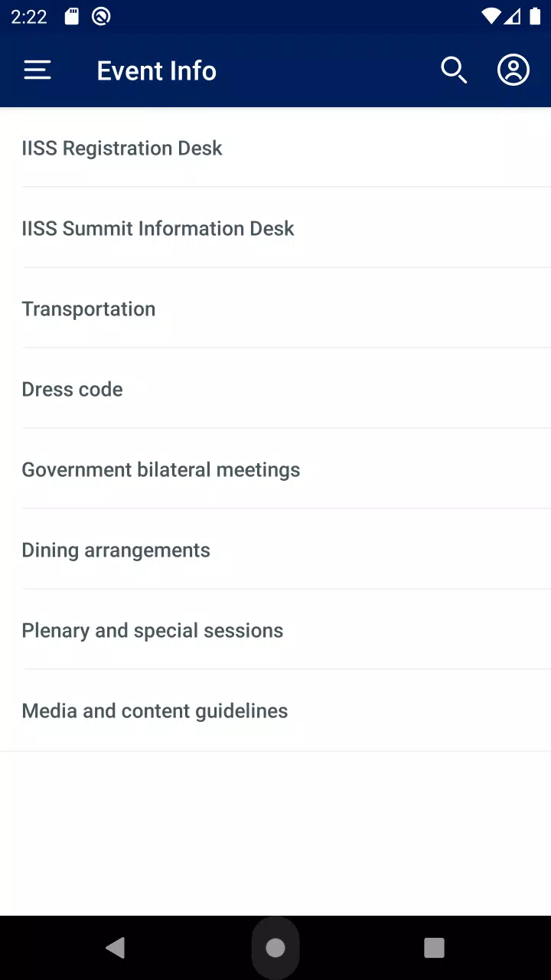Select the Transportation item

tap(275, 309)
